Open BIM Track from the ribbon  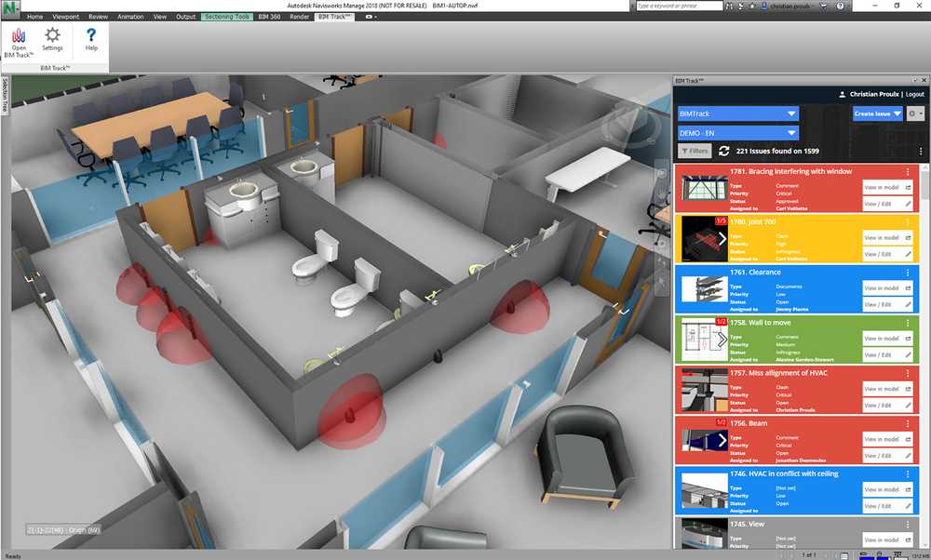pos(19,43)
